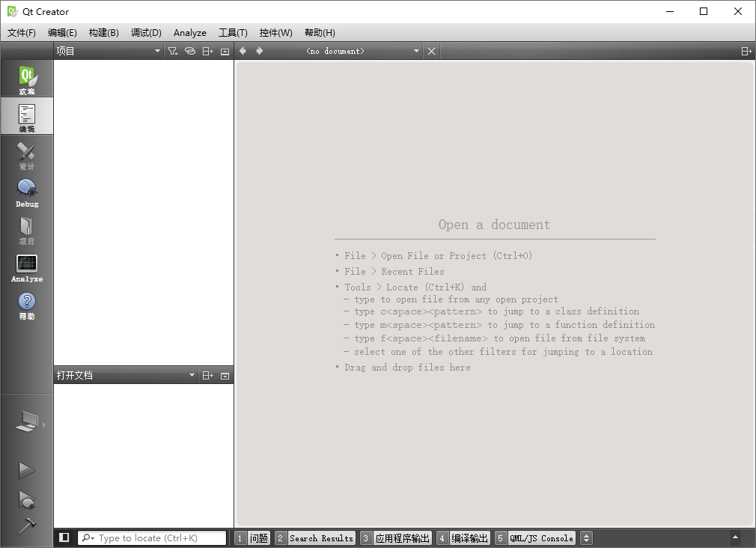The height and width of the screenshot is (548, 756).
Task: Close the 打开文档 panel
Action: click(225, 376)
